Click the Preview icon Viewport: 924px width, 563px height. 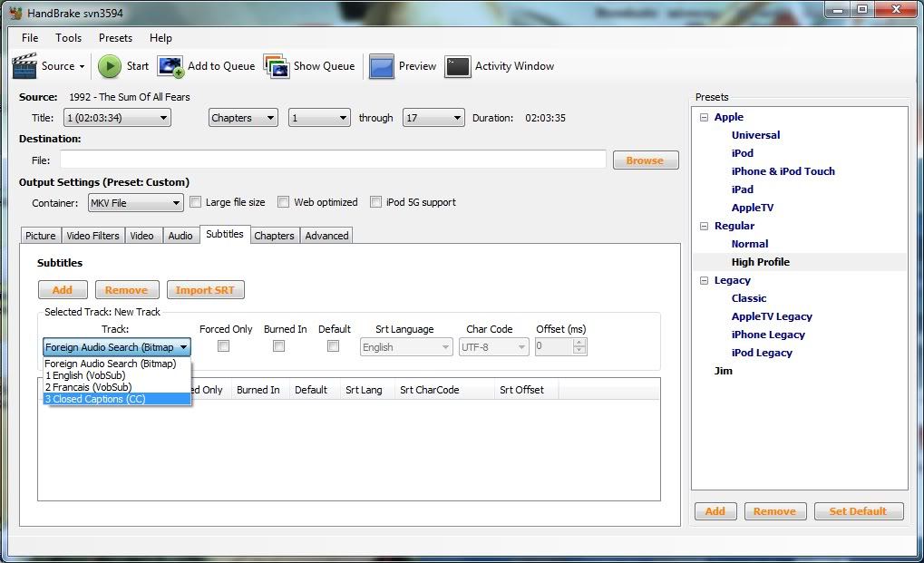381,66
